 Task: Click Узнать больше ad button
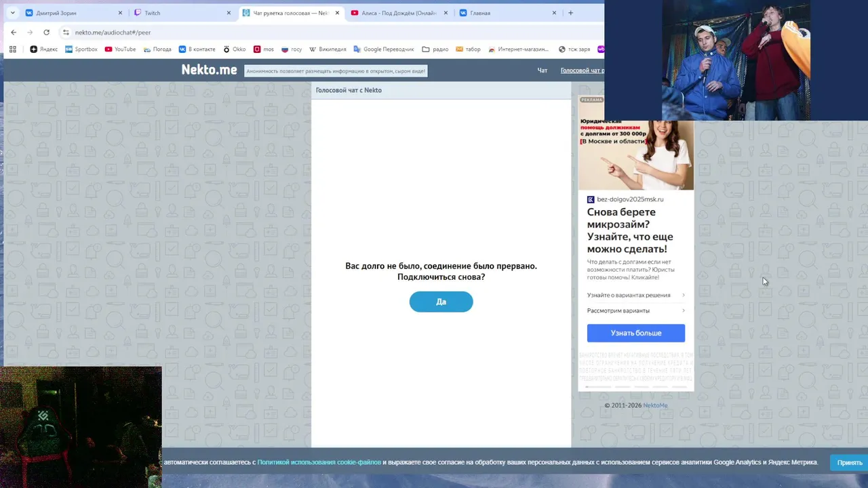click(635, 333)
